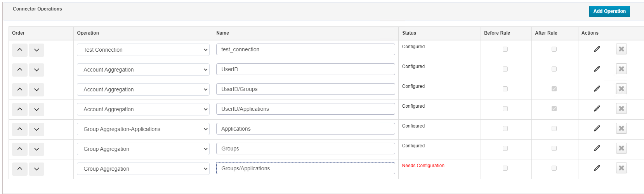Screen dimensions: 644x194
Task: Focus the Groups name input field
Action: point(306,149)
